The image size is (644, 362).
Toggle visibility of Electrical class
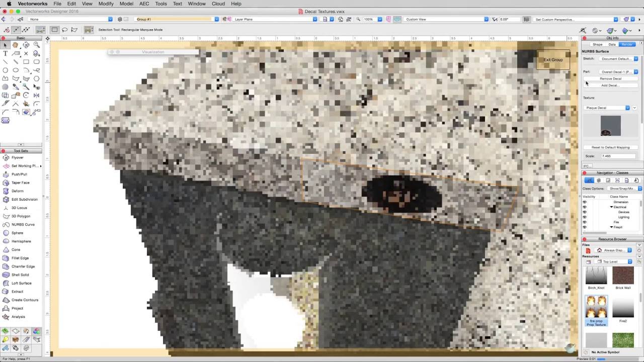(x=585, y=207)
